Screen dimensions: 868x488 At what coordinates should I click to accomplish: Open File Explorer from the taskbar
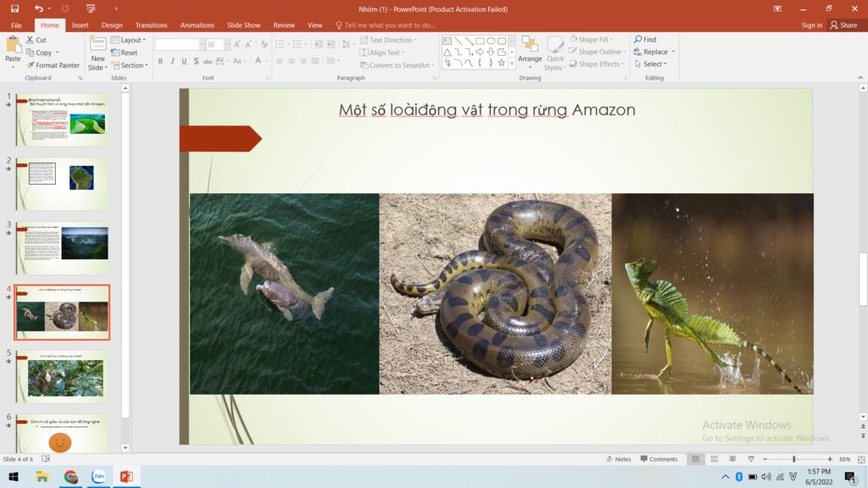coord(42,476)
